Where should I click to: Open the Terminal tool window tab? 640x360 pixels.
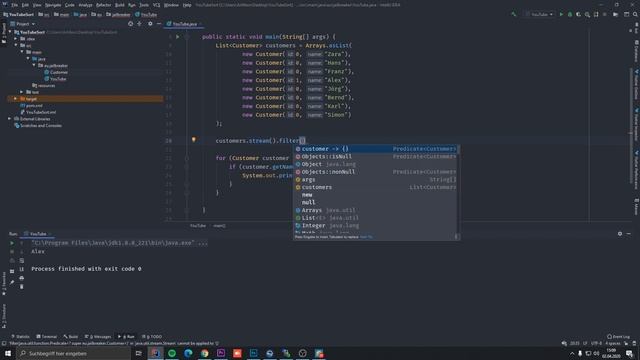(x=47, y=337)
